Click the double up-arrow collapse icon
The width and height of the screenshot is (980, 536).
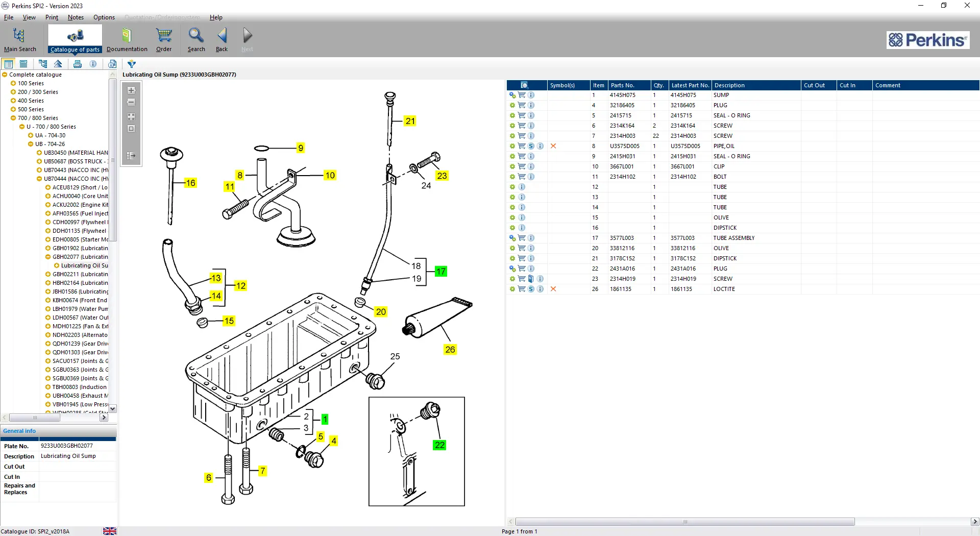click(x=58, y=64)
